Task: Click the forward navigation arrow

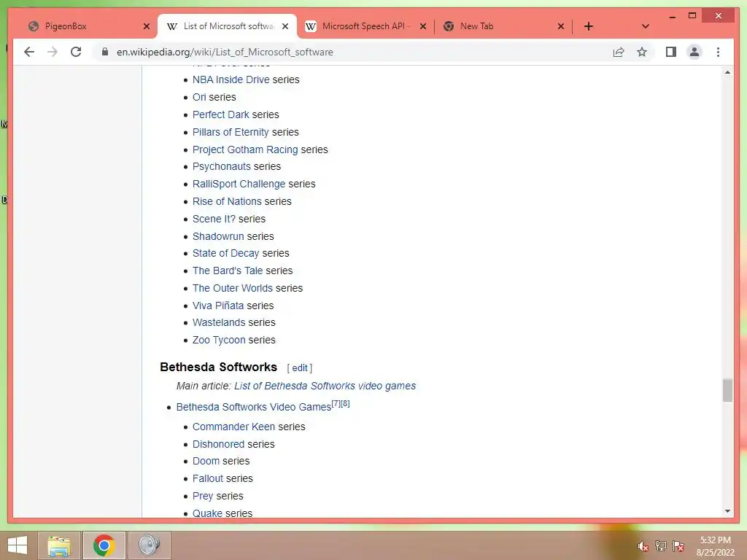Action: click(x=53, y=52)
